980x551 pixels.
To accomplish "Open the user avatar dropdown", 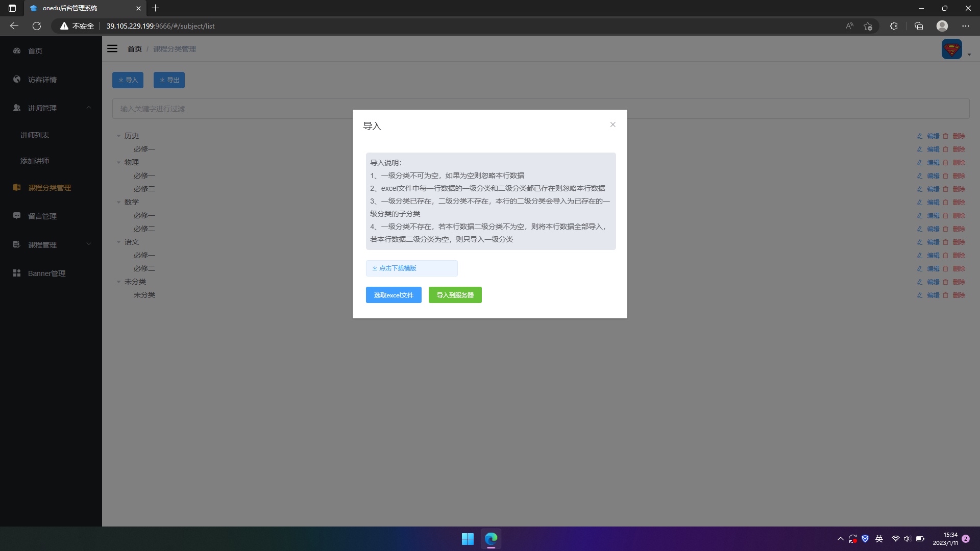I will tap(955, 49).
